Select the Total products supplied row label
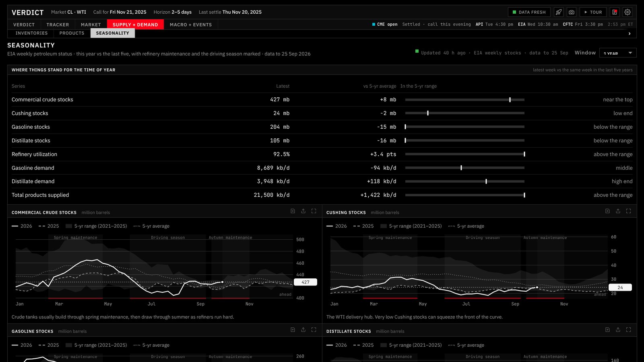This screenshot has height=362, width=644. [40, 195]
